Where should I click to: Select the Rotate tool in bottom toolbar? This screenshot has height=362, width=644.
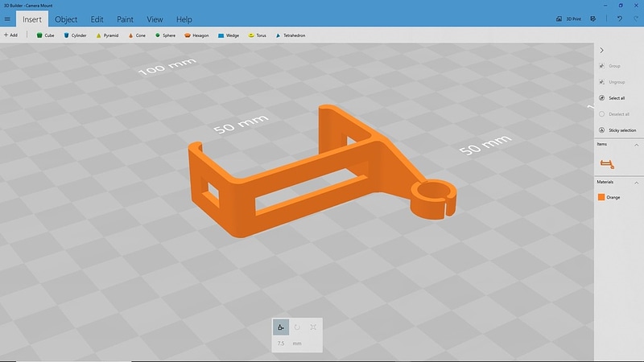(297, 327)
